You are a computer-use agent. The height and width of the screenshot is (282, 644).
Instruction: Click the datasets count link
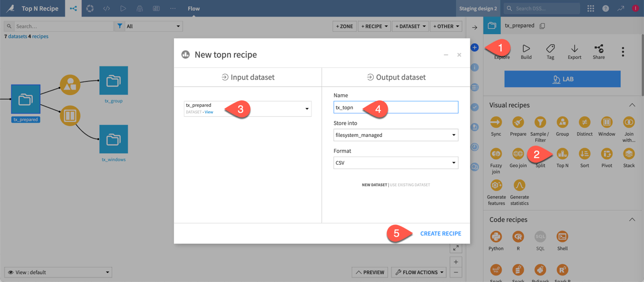(x=18, y=36)
